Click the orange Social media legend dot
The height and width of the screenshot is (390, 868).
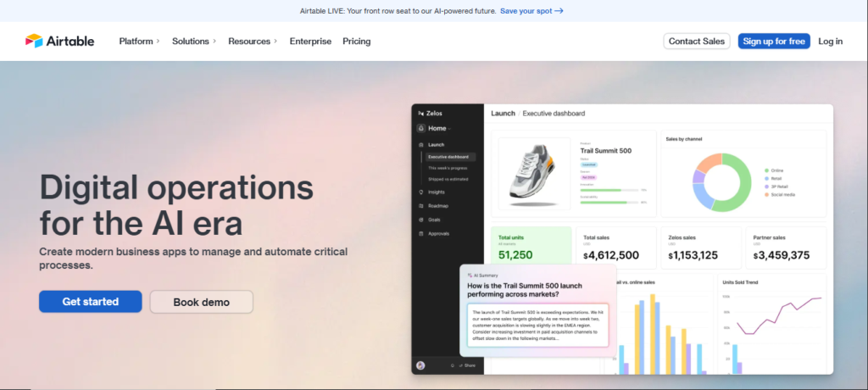point(766,194)
